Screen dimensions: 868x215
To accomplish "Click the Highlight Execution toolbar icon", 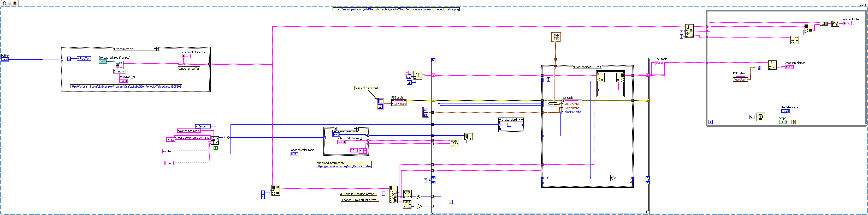I will (15, 3).
